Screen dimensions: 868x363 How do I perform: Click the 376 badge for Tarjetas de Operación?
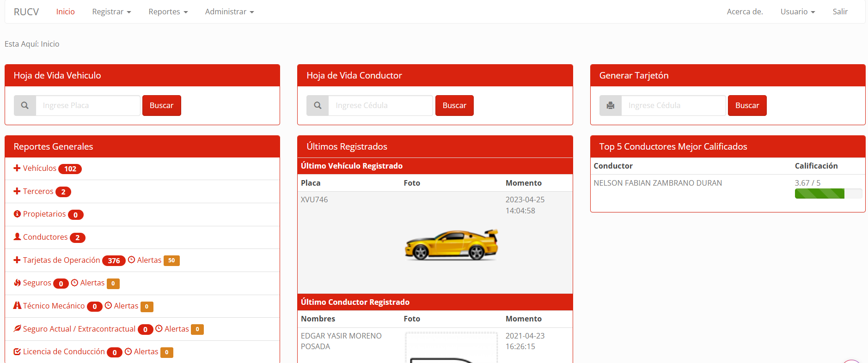pyautogui.click(x=114, y=260)
